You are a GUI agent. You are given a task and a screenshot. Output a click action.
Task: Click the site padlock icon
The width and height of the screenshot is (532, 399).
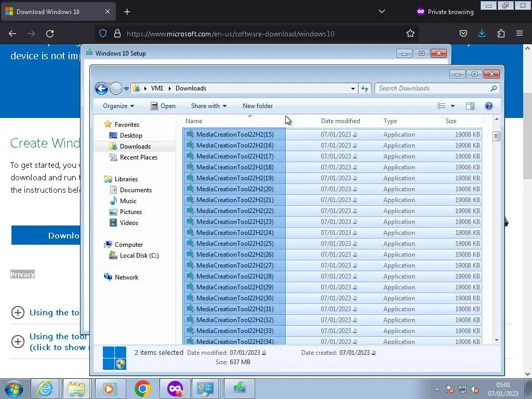[117, 34]
